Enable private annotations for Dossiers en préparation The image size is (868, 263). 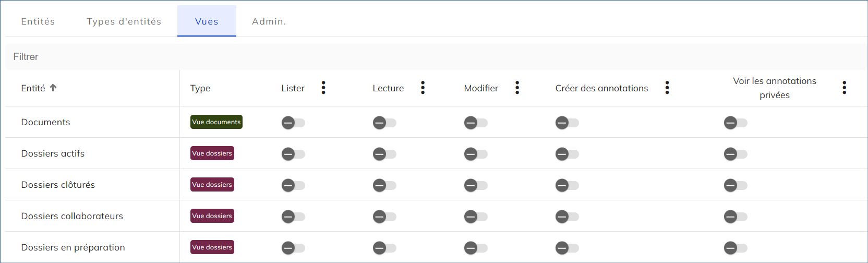[x=736, y=248]
